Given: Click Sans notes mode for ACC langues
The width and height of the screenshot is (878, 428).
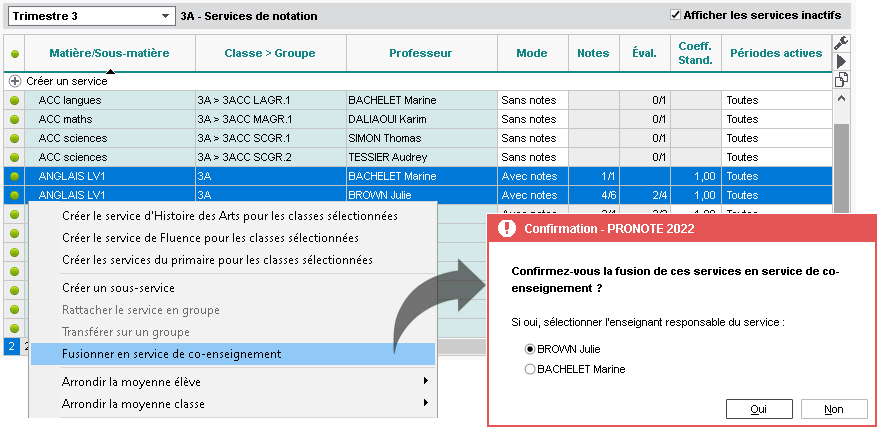Looking at the screenshot, I should click(533, 101).
